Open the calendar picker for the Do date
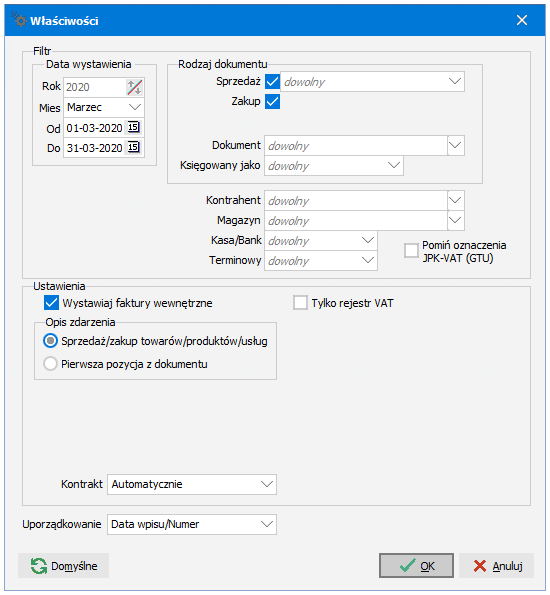This screenshot has height=595, width=550. click(x=133, y=147)
